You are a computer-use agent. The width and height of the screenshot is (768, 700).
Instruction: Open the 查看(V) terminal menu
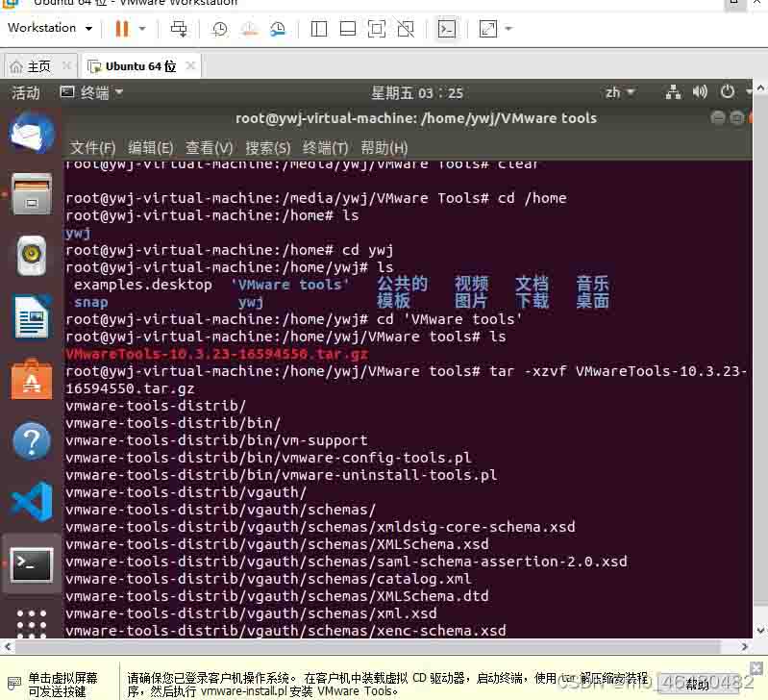click(x=210, y=147)
